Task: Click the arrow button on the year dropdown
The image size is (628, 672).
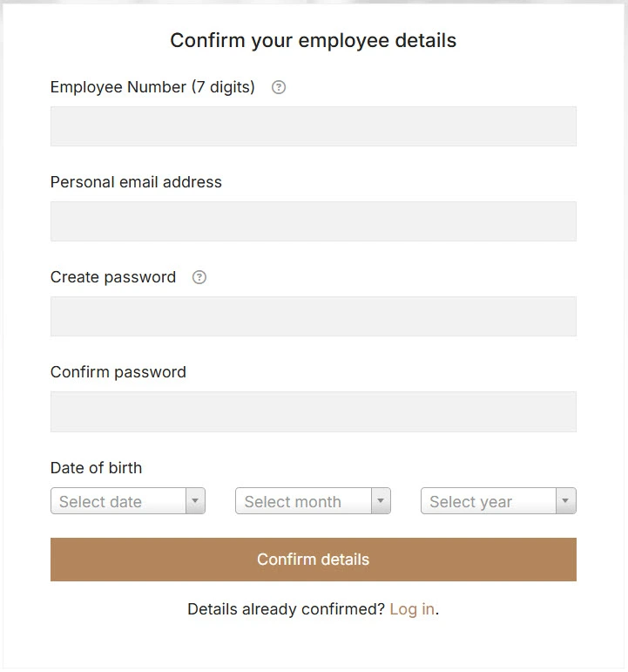Action: pyautogui.click(x=566, y=501)
